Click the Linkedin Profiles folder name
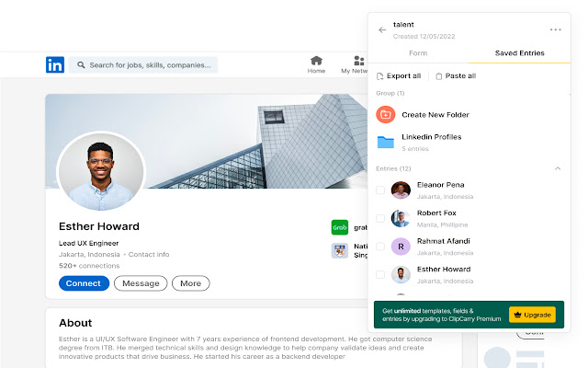This screenshot has width=588, height=368. (432, 137)
